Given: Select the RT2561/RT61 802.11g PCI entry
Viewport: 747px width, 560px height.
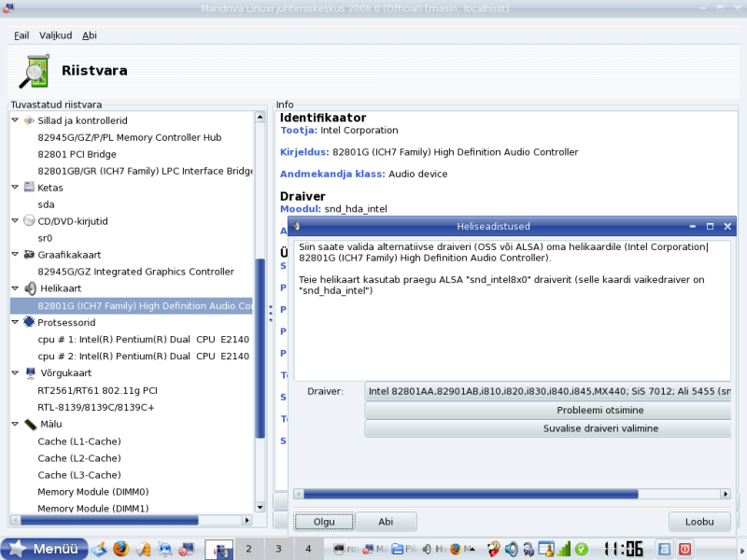Looking at the screenshot, I should coord(97,390).
